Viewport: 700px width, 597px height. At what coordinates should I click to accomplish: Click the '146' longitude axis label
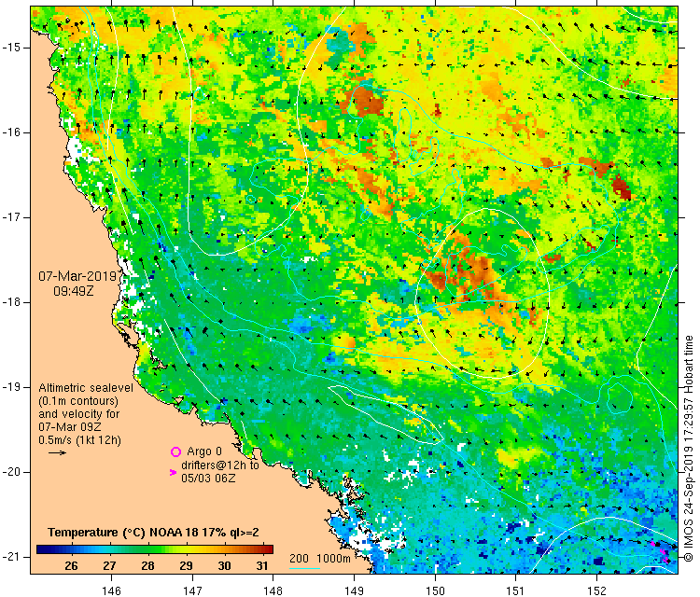(x=111, y=590)
